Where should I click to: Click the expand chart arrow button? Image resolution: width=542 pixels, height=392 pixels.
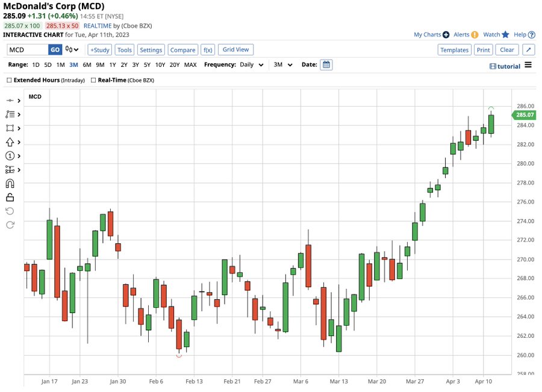click(x=529, y=50)
